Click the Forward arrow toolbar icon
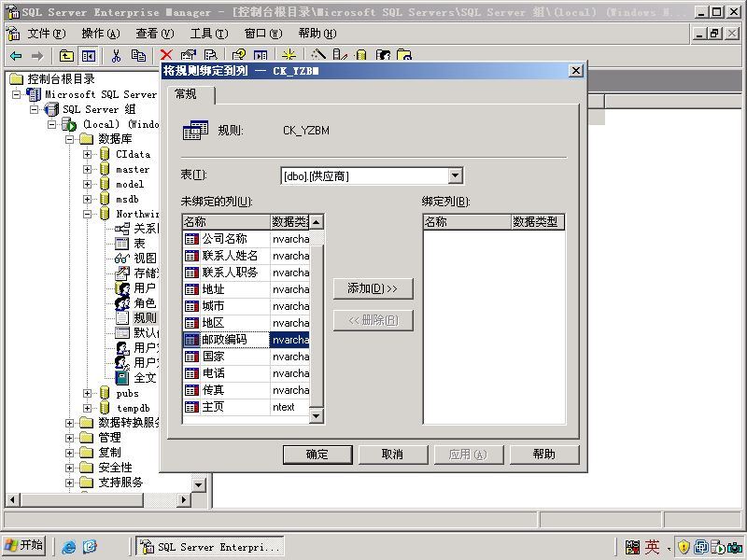This screenshot has width=747, height=560. pos(37,56)
